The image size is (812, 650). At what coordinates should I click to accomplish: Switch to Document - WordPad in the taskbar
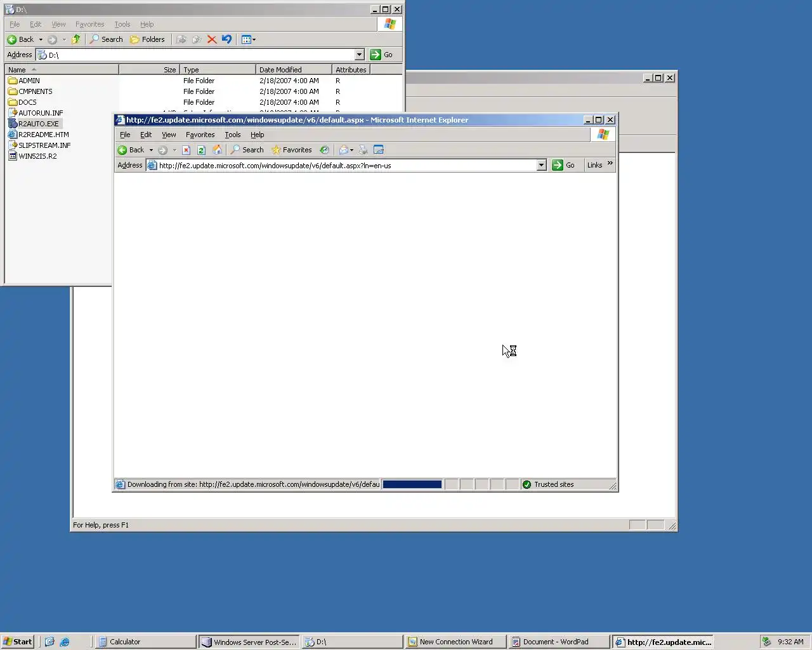click(x=559, y=642)
